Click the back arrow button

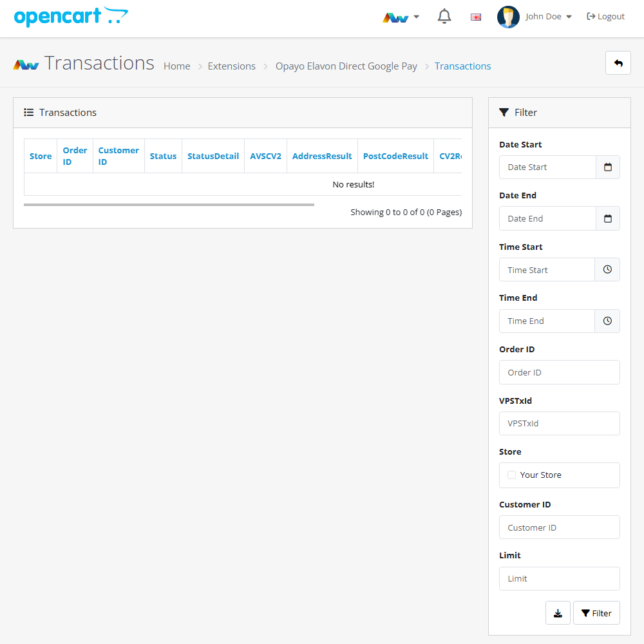click(618, 63)
